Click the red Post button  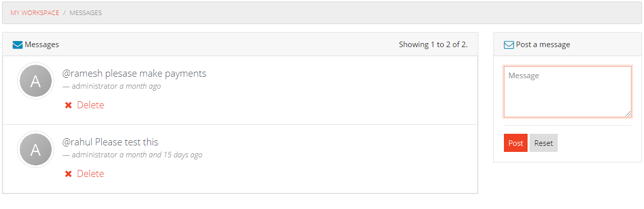click(x=516, y=143)
